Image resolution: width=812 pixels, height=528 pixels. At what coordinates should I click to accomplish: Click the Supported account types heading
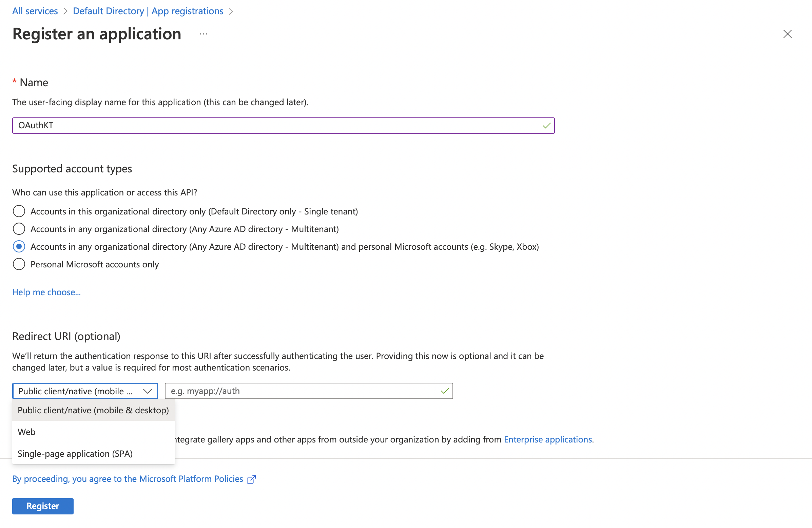[72, 169]
